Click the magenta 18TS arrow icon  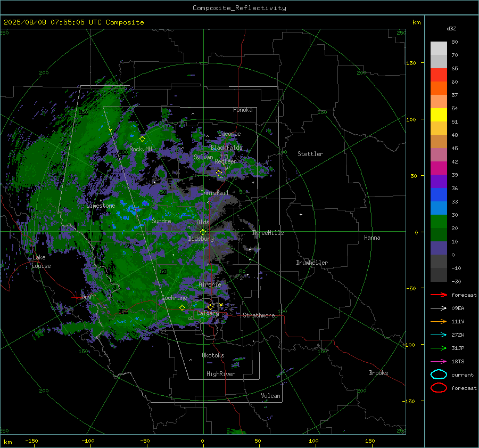coord(439,362)
